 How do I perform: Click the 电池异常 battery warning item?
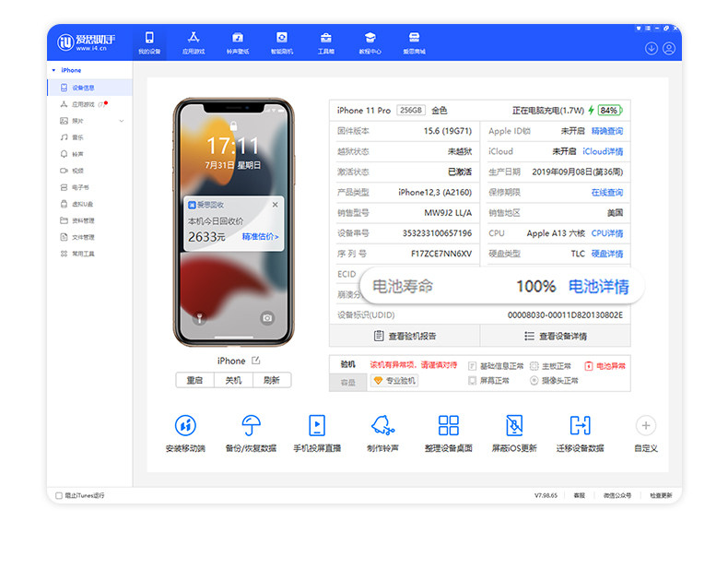click(605, 366)
